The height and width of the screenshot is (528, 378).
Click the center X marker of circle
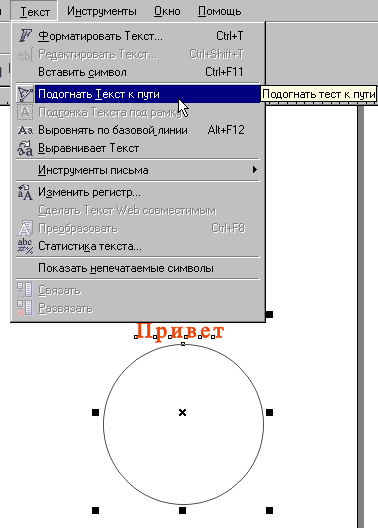(x=182, y=412)
